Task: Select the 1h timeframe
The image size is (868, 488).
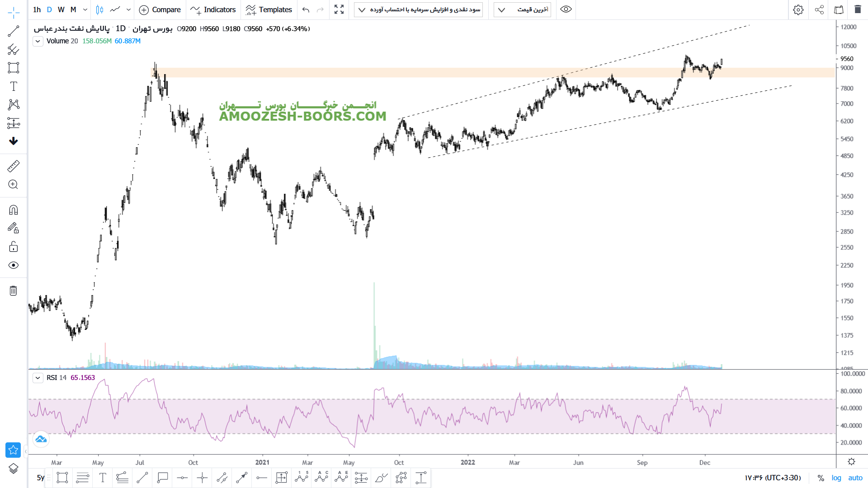Action: 37,9
